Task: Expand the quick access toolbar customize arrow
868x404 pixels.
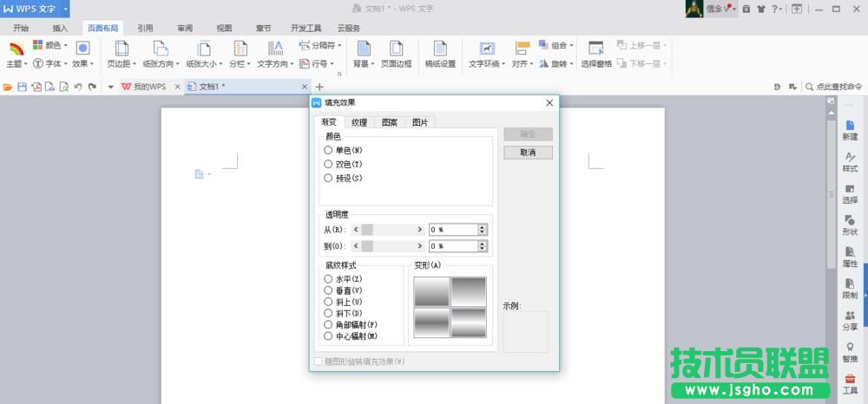Action: [110, 87]
